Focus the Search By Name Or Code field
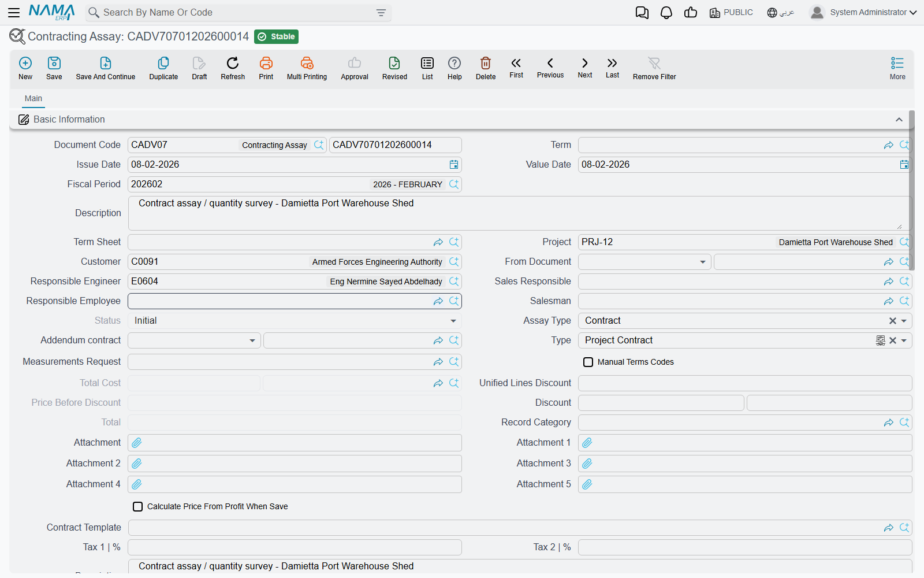This screenshot has width=924, height=578. pyautogui.click(x=237, y=13)
